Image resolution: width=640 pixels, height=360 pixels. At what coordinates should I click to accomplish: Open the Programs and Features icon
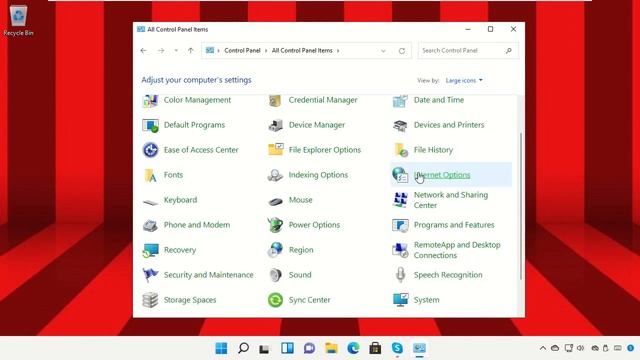[400, 225]
